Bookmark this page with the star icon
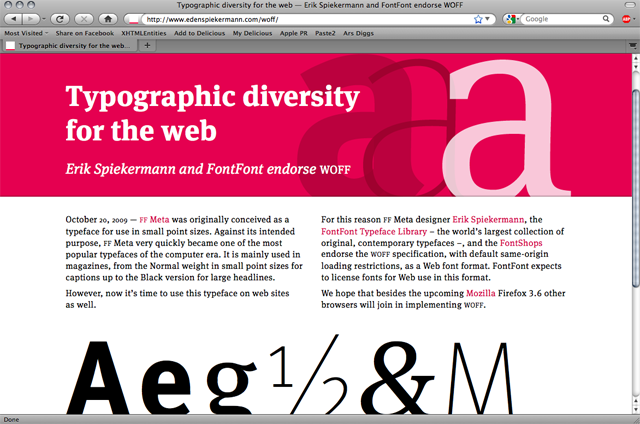Image resolution: width=640 pixels, height=424 pixels. pyautogui.click(x=478, y=19)
